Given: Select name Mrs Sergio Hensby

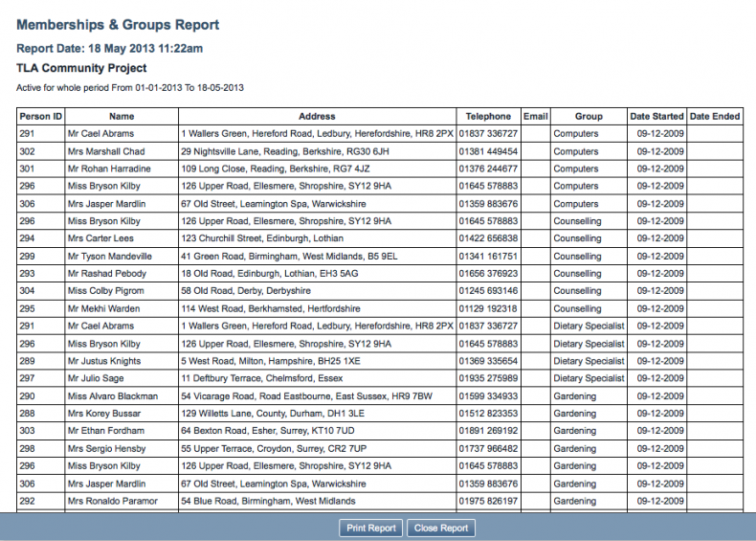Looking at the screenshot, I should tap(106, 449).
